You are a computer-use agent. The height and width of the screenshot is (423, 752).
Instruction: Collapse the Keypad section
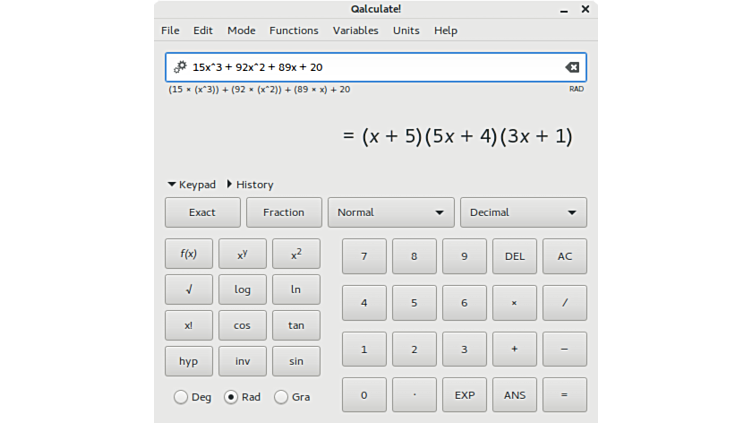(191, 184)
